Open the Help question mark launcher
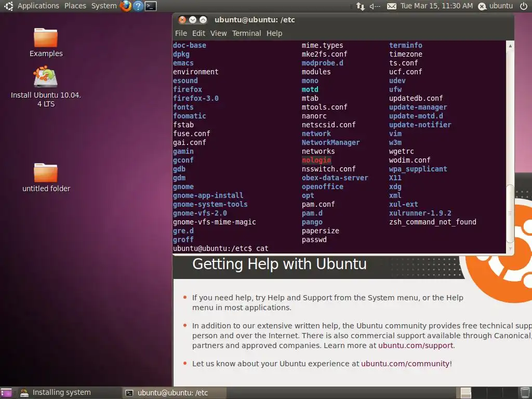The width and height of the screenshot is (532, 399). [138, 6]
